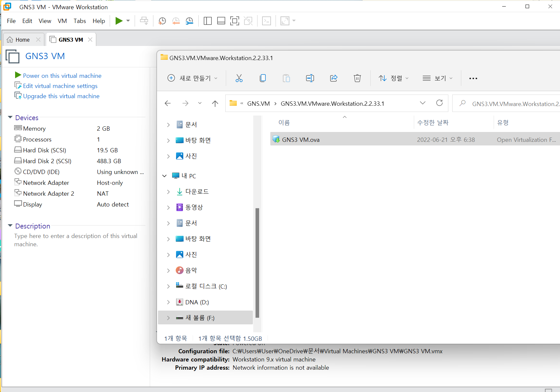Take a snapshot with the clock-plus icon

pyautogui.click(x=162, y=21)
